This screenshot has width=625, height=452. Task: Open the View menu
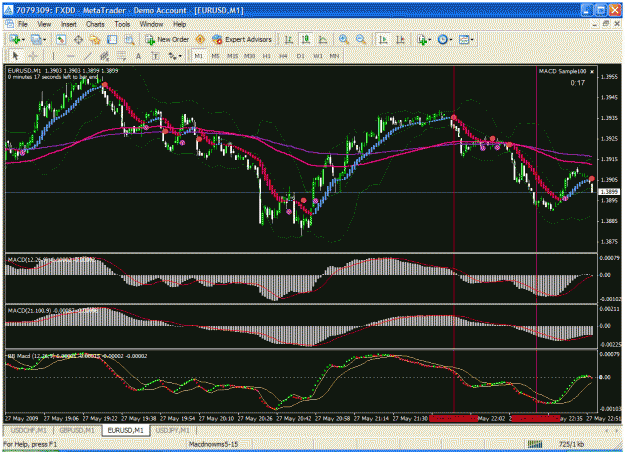click(x=44, y=24)
